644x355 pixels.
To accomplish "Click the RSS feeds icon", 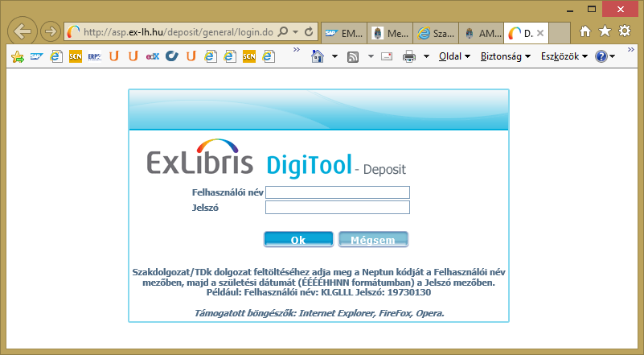I will coord(353,57).
